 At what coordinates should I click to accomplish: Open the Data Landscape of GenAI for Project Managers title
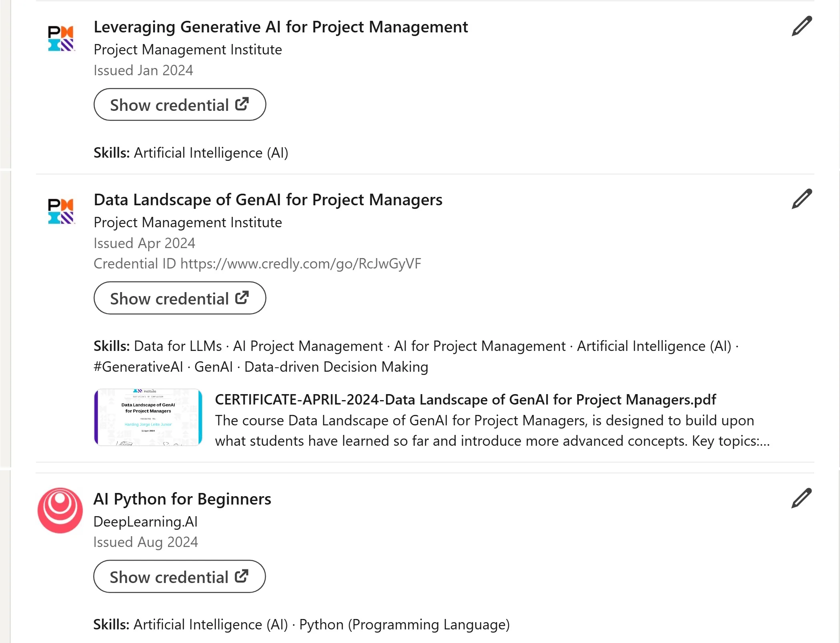(268, 200)
